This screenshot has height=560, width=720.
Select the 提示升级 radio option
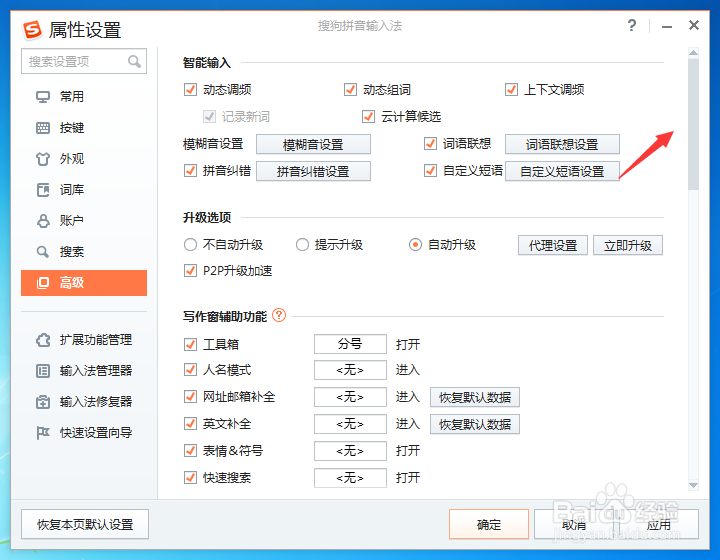(x=302, y=245)
